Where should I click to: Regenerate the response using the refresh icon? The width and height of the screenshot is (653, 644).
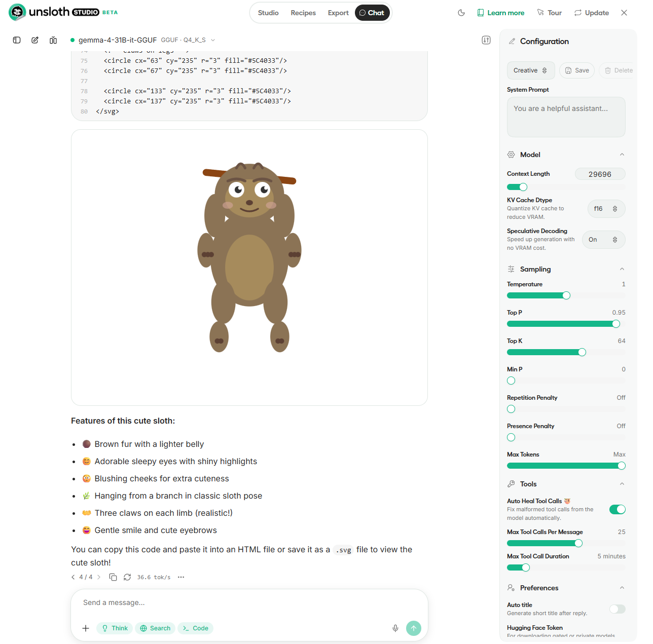coord(127,577)
